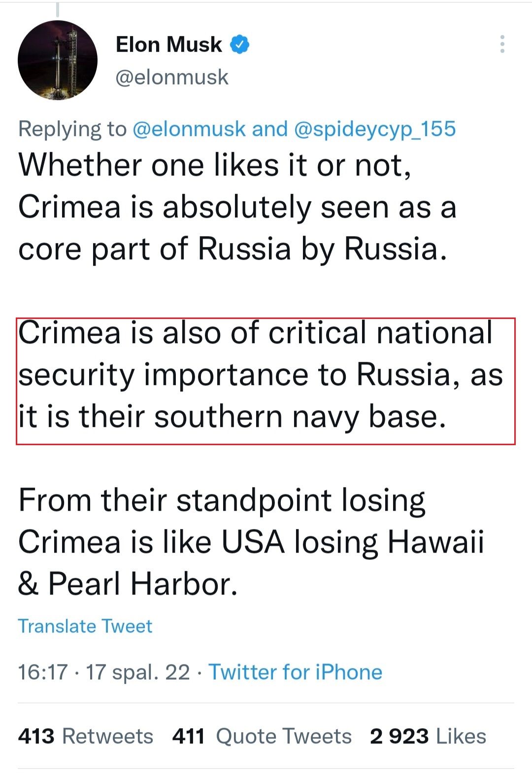The height and width of the screenshot is (774, 532).
Task: Click the date 17 spal. 22
Action: 138,672
